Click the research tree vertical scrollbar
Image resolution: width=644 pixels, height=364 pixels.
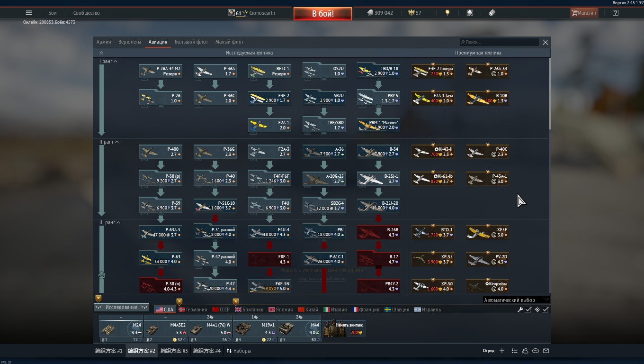click(x=549, y=93)
